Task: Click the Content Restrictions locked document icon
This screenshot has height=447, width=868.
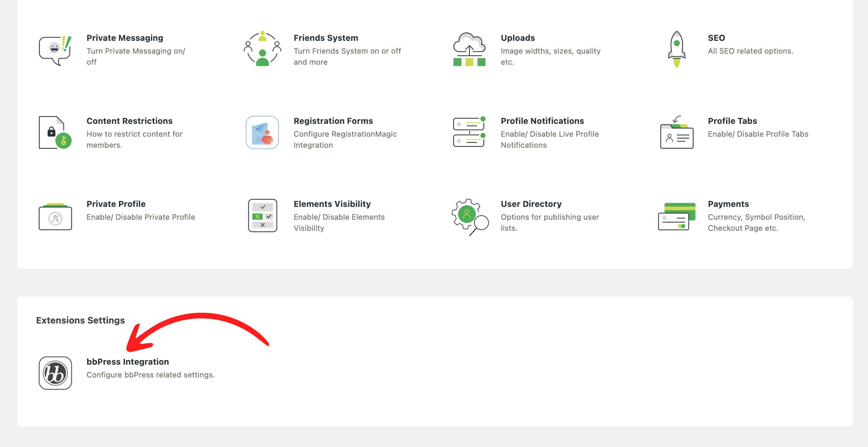Action: 55,133
